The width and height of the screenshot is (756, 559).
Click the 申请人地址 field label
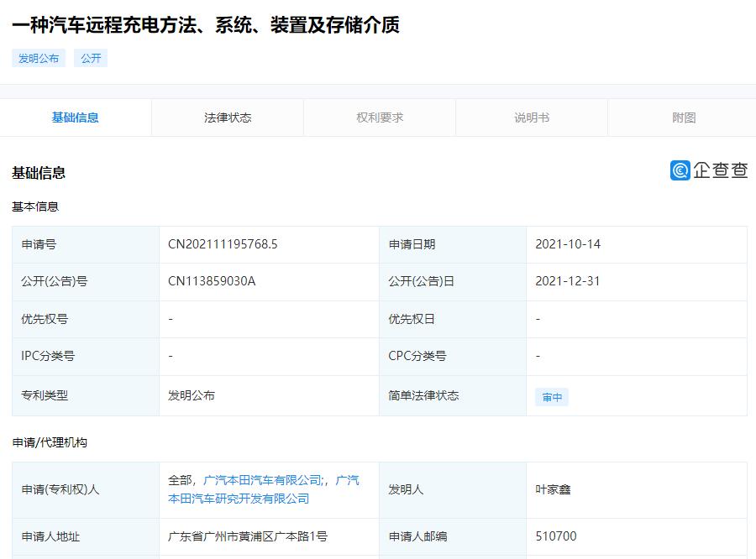tap(50, 536)
